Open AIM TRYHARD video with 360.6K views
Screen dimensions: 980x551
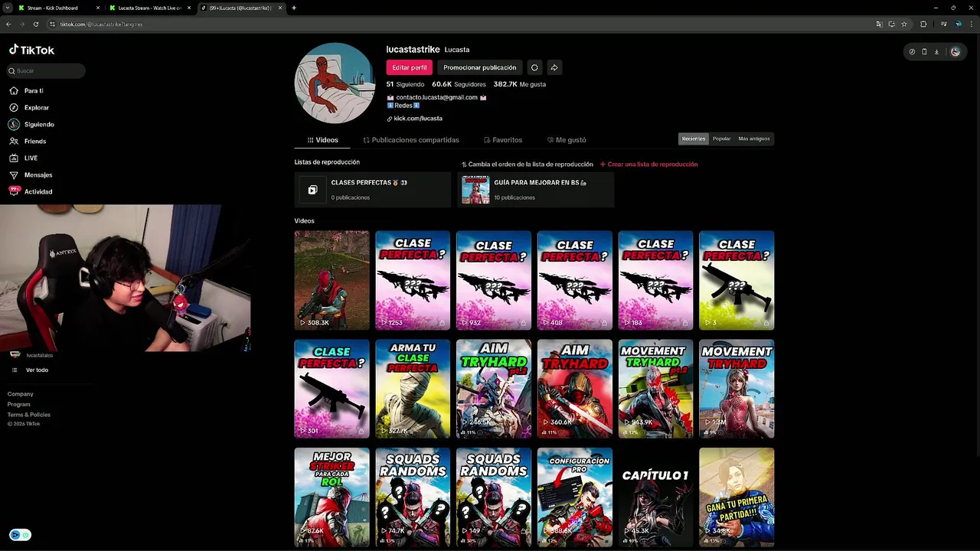575,389
